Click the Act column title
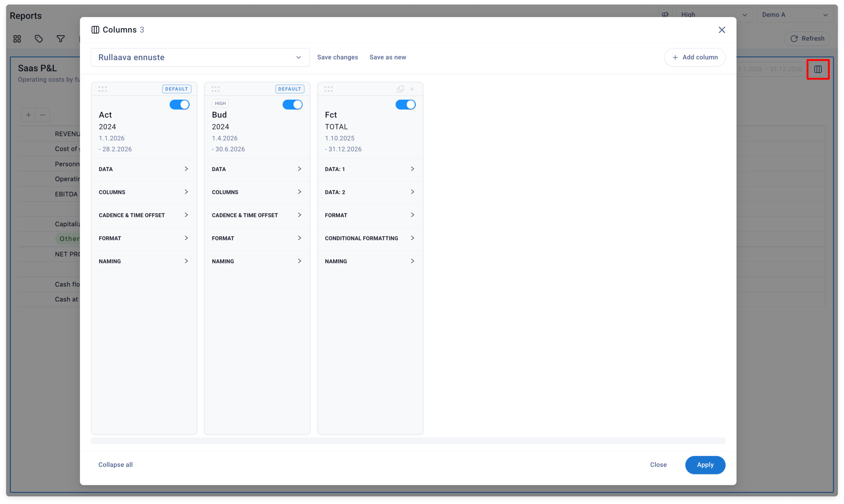The image size is (844, 504). pyautogui.click(x=105, y=115)
